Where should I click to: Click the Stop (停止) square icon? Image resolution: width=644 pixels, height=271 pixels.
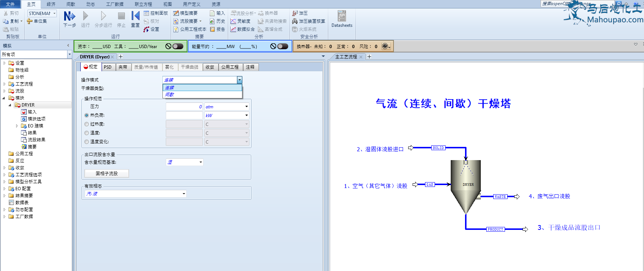pos(121,16)
